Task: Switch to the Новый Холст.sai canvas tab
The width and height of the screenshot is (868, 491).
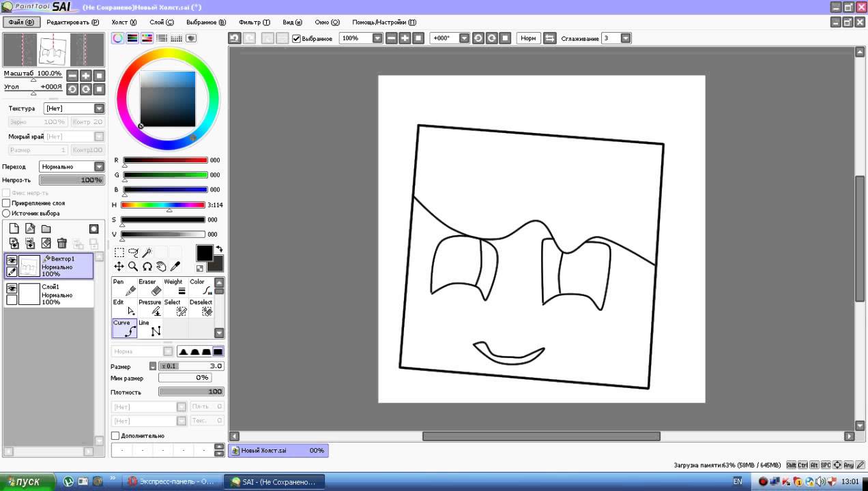Action: tap(278, 450)
